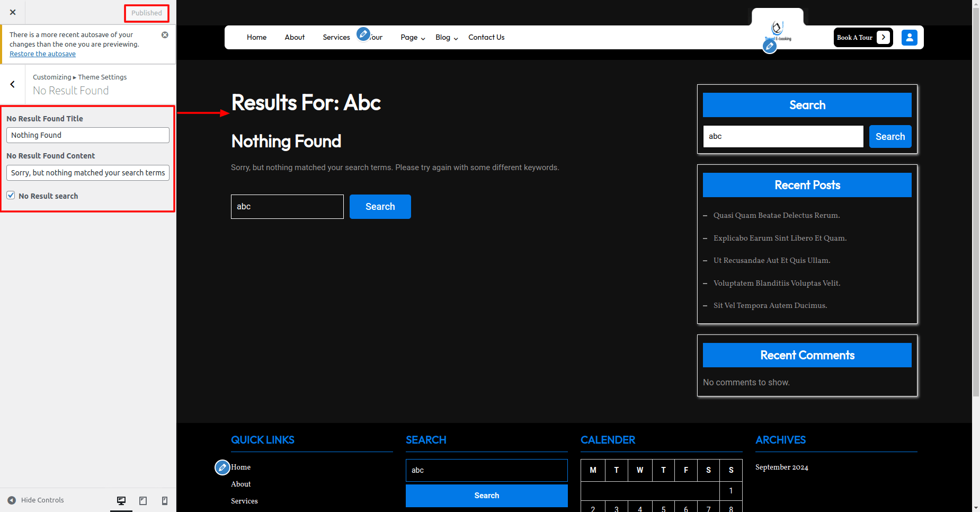Switch to tablet preview mode

pyautogui.click(x=143, y=500)
